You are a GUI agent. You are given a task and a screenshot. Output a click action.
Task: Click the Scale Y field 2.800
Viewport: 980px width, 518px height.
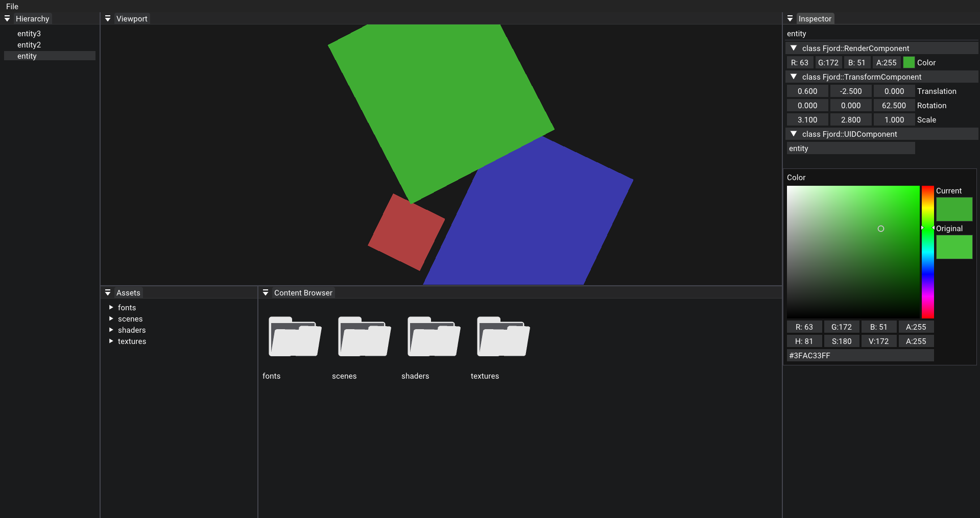[x=851, y=120]
